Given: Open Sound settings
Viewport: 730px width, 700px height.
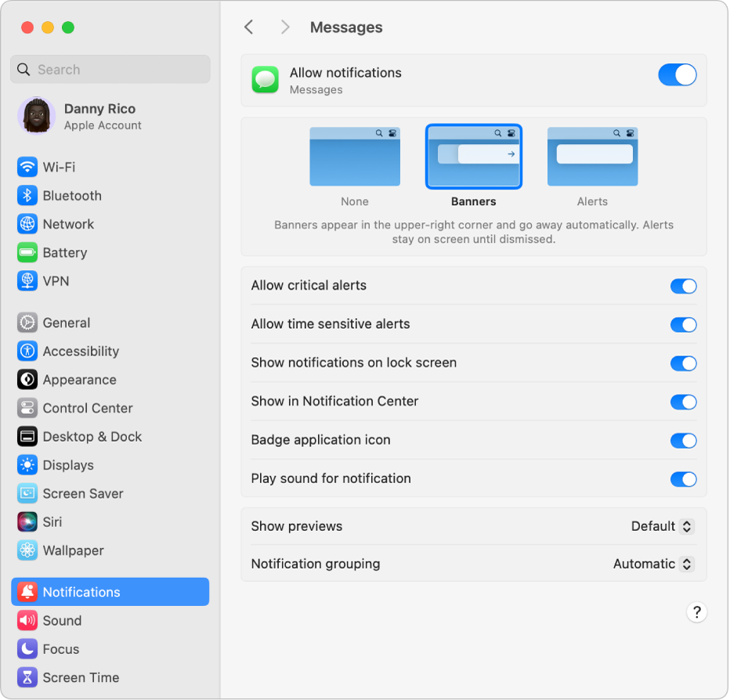Looking at the screenshot, I should pos(28,620).
